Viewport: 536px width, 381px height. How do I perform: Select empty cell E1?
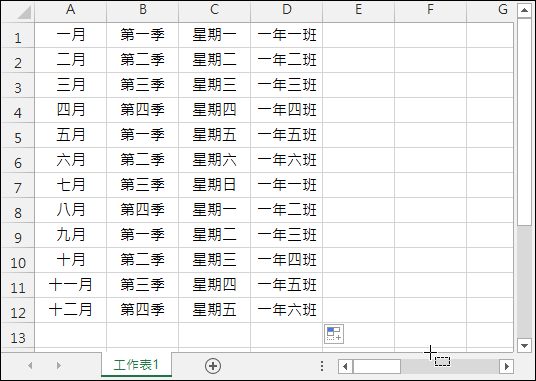pos(359,35)
